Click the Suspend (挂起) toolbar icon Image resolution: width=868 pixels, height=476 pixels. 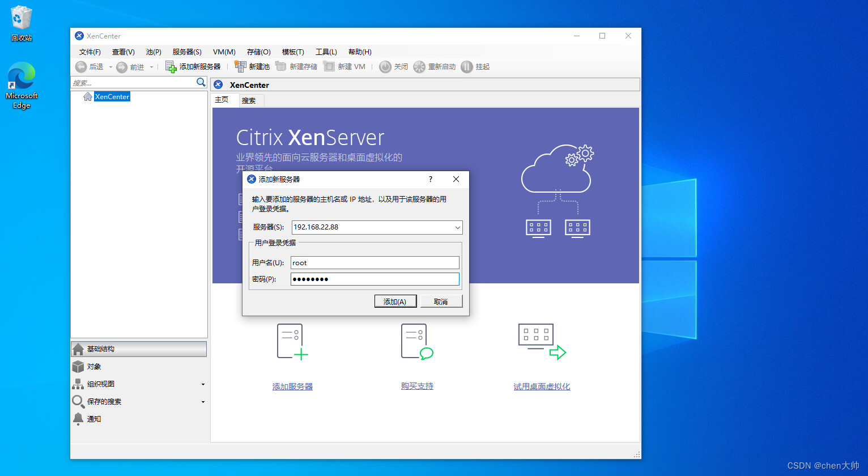coord(467,67)
